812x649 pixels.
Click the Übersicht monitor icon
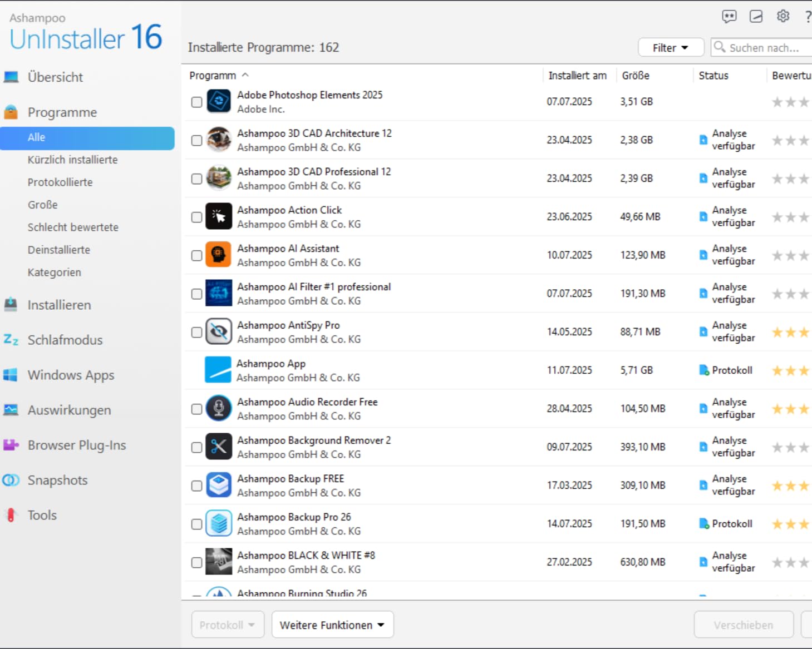click(11, 77)
